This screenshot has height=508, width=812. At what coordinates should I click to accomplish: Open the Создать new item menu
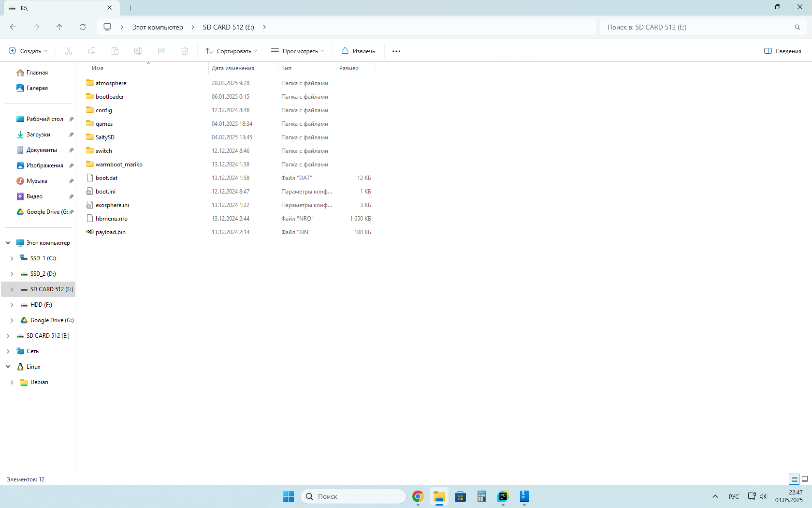(x=29, y=51)
